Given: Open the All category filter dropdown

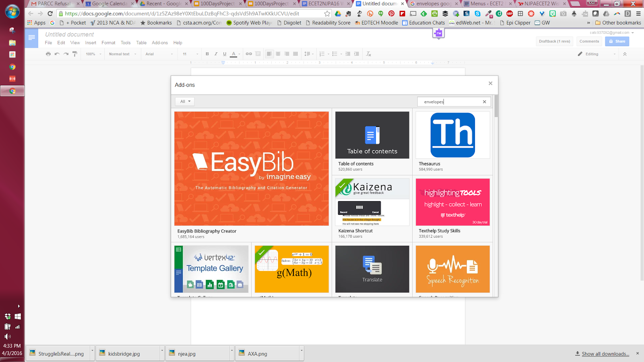Looking at the screenshot, I should 185,101.
